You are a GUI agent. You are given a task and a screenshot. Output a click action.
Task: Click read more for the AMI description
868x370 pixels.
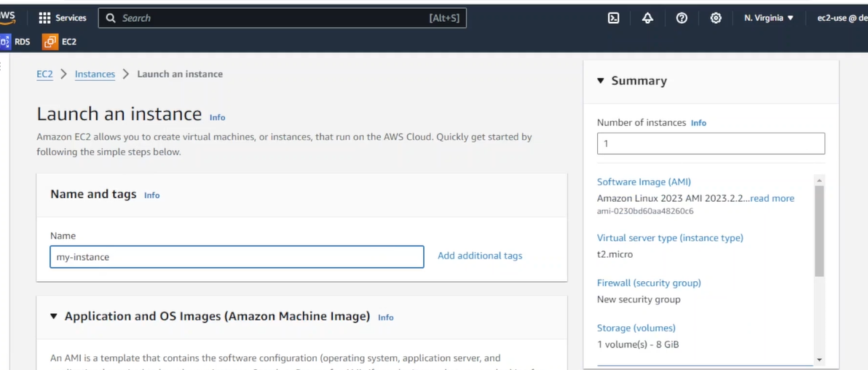pyautogui.click(x=772, y=198)
